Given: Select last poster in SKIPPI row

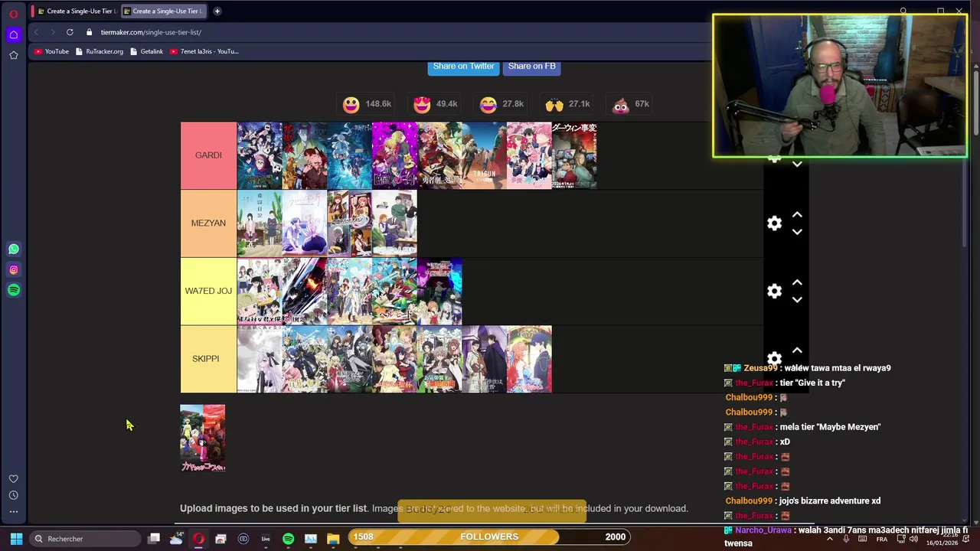Looking at the screenshot, I should pyautogui.click(x=529, y=359).
